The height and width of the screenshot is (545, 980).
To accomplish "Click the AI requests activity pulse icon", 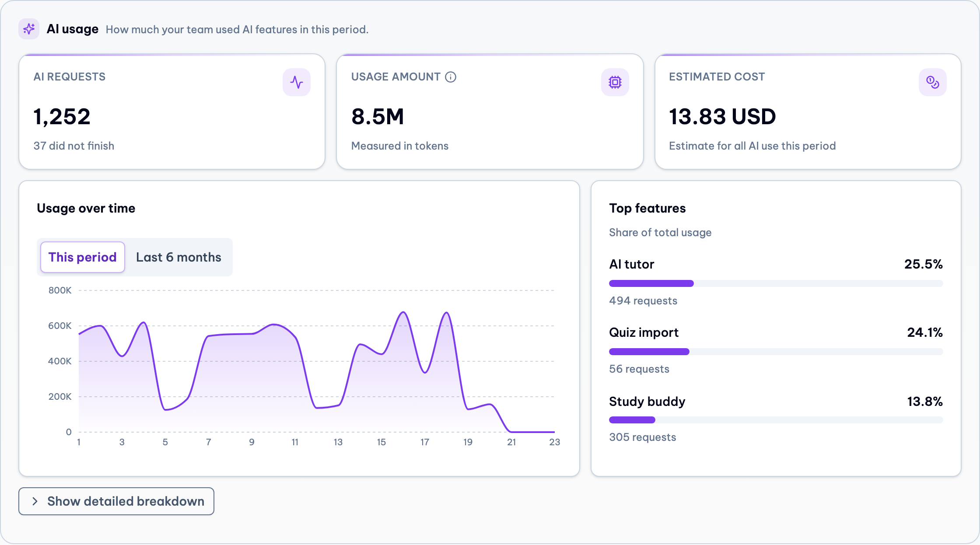I will click(x=297, y=82).
